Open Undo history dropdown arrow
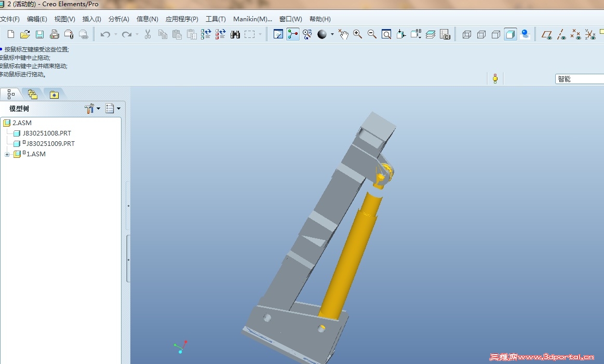This screenshot has height=364, width=604. coord(116,34)
